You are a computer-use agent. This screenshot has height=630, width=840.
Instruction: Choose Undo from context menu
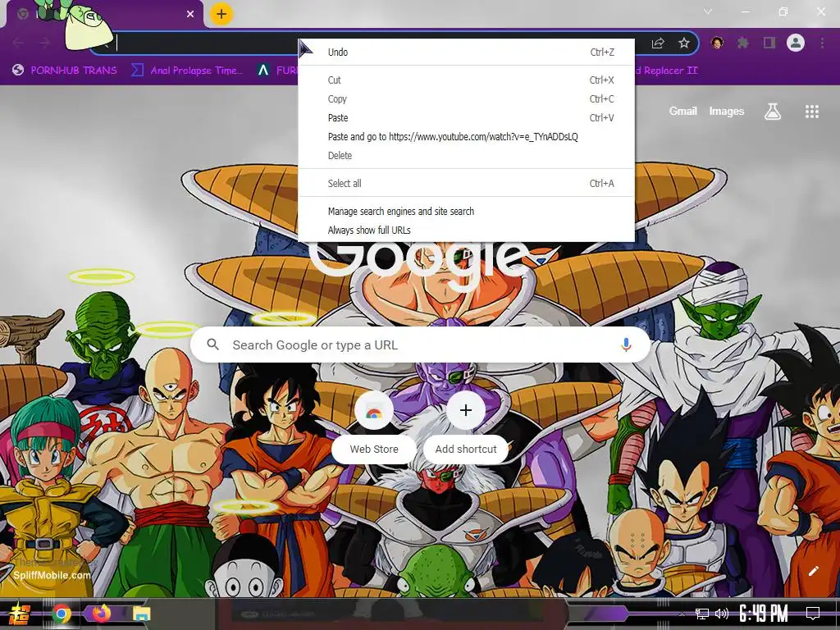click(x=466, y=52)
